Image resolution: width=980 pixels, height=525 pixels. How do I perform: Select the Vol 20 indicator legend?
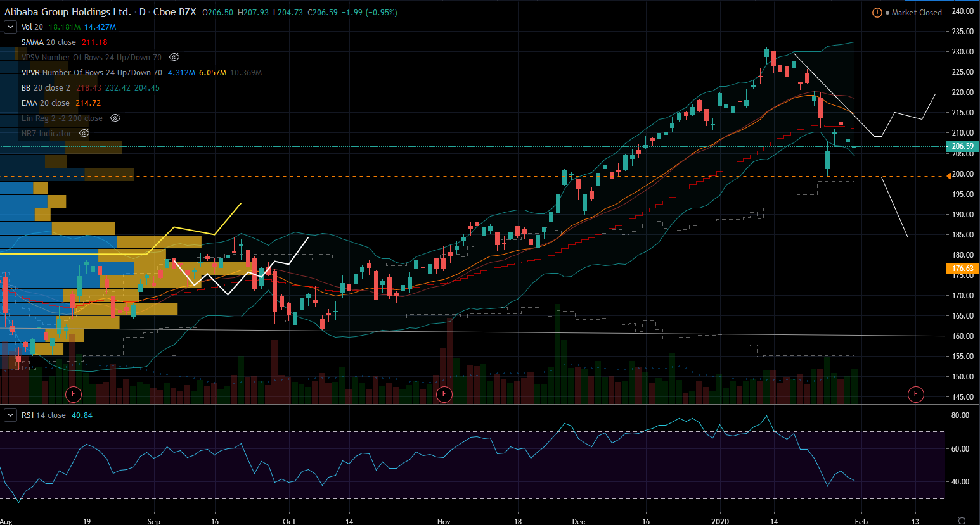point(32,27)
